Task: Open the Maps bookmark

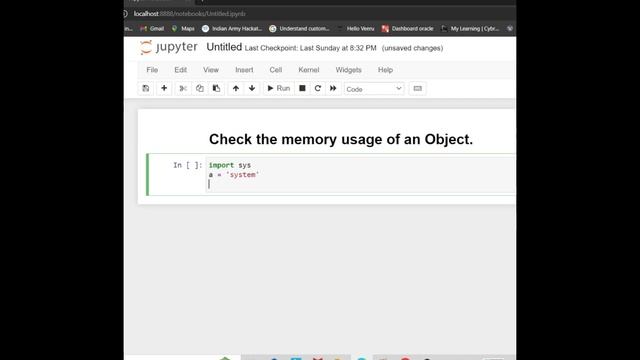Action: [x=183, y=29]
